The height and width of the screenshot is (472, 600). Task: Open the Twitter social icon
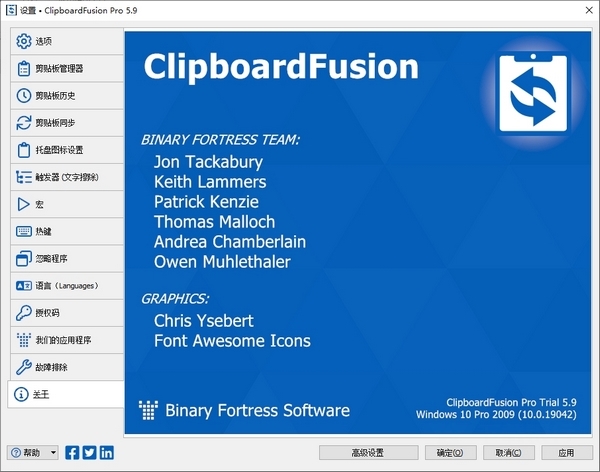tap(90, 453)
